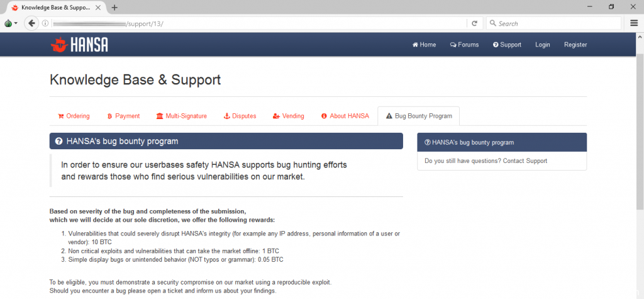The image size is (644, 299).
Task: Switch to the Ordering tab
Action: 74,116
